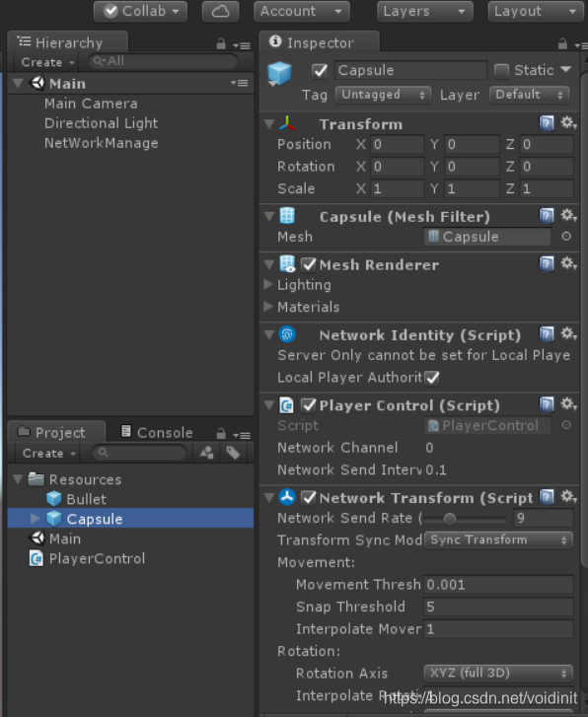
Task: Collapse the Transform component
Action: pos(269,124)
